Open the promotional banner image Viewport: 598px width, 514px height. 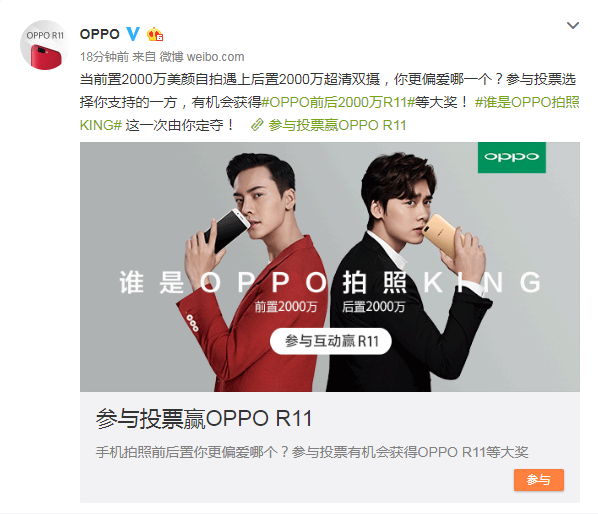click(330, 267)
